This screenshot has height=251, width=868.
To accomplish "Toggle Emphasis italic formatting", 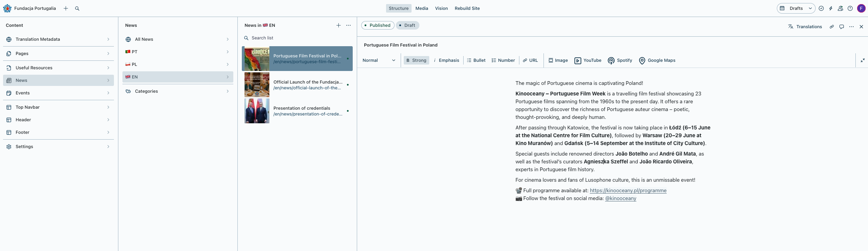I will click(x=446, y=60).
